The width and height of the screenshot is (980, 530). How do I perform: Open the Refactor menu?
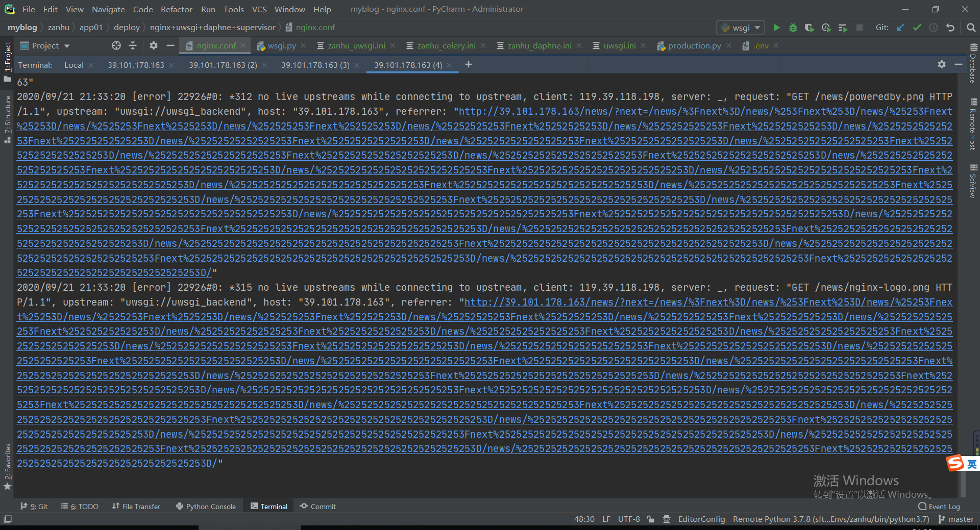click(176, 9)
